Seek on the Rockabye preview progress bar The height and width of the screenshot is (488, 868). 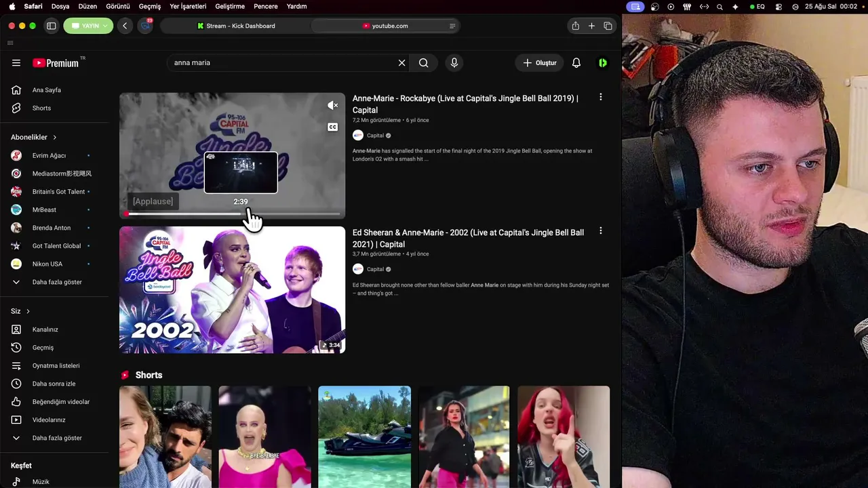pyautogui.click(x=233, y=214)
